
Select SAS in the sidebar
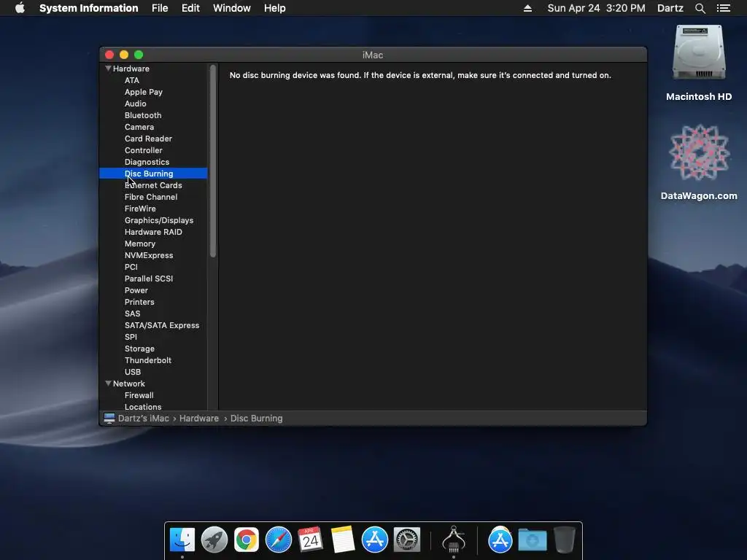[x=133, y=314]
